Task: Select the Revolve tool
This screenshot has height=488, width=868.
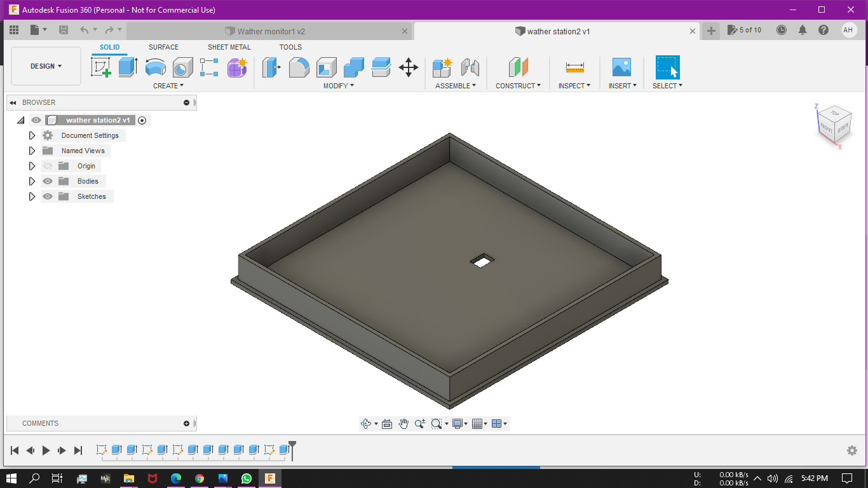Action: point(156,67)
